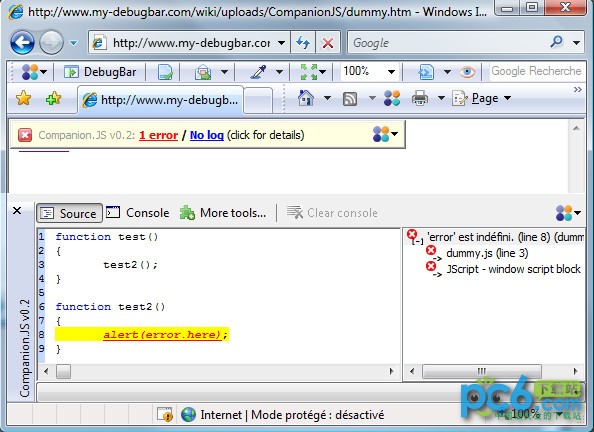Click the Google Recherche search field
The height and width of the screenshot is (432, 594).
coord(536,71)
